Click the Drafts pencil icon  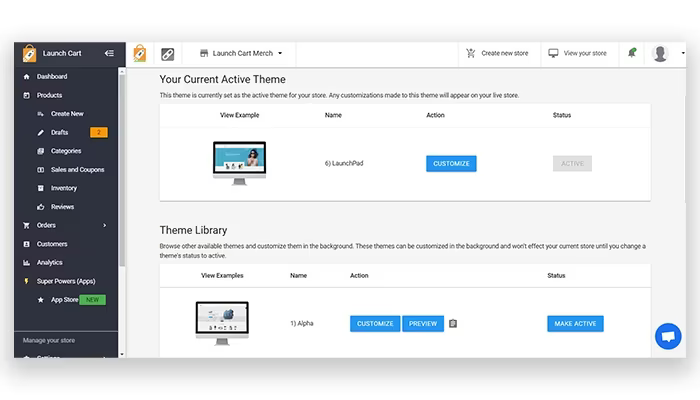point(41,133)
